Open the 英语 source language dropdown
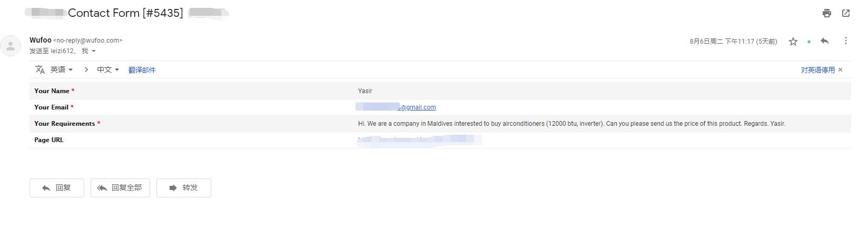Screen dimensions: 868x230 (62, 69)
